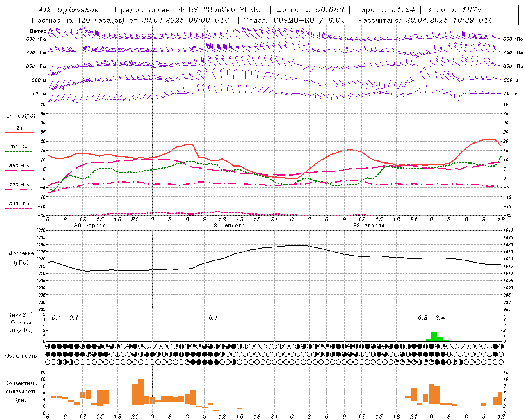This screenshot has width=525, height=420.
Task: Click the 'Прогноз на 120 часа(ов)' forecast text
Action: coord(79,20)
